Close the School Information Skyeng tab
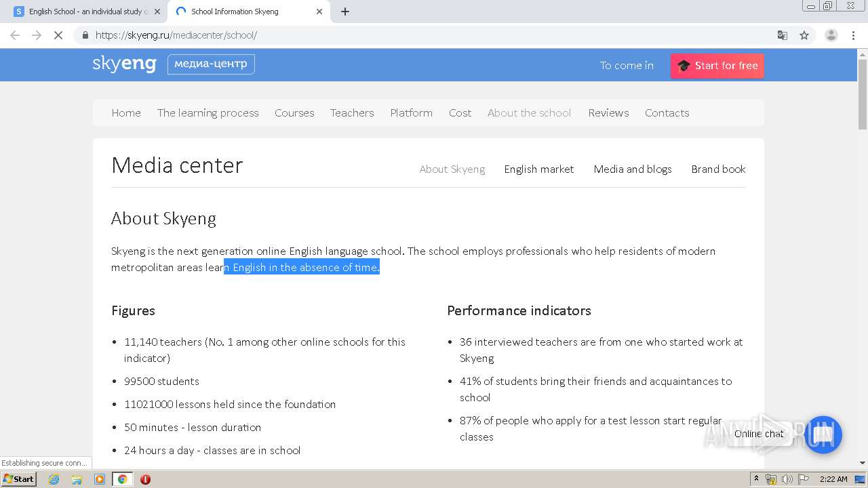 click(319, 12)
